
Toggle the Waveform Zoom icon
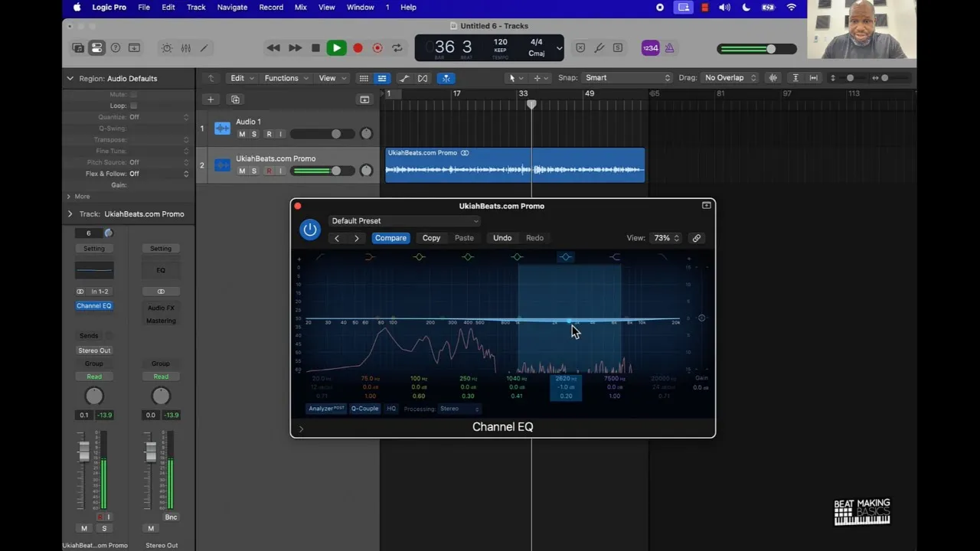click(773, 78)
